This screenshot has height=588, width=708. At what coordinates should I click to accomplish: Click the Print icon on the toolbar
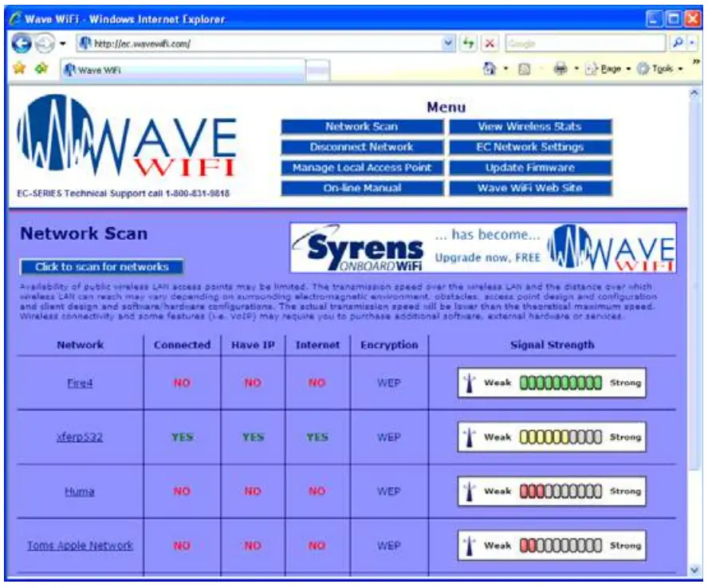(560, 68)
